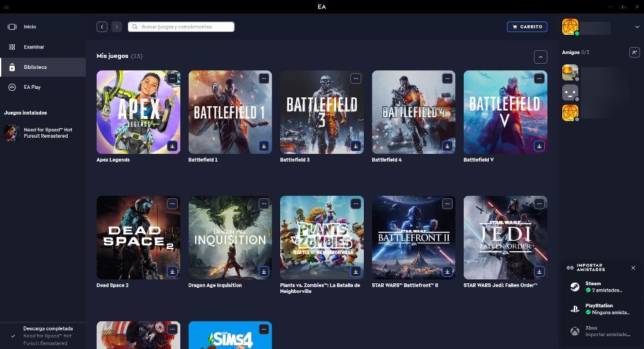This screenshot has width=644, height=349.
Task: Select the first friend avatar in Amigos
Action: [570, 73]
